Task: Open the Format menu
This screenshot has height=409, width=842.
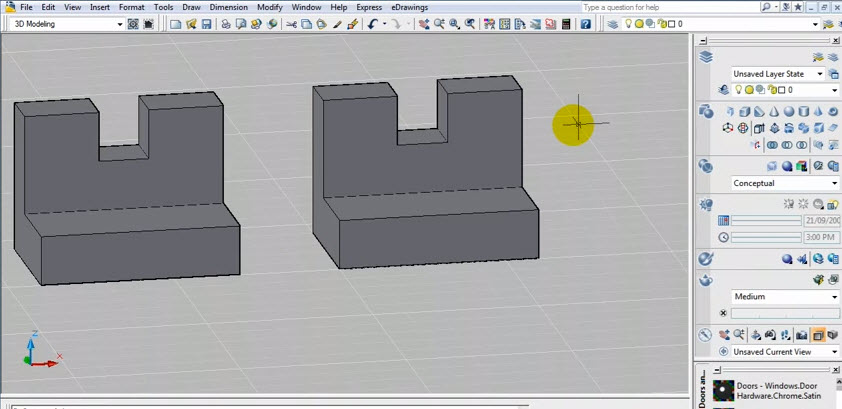Action: 132,8
